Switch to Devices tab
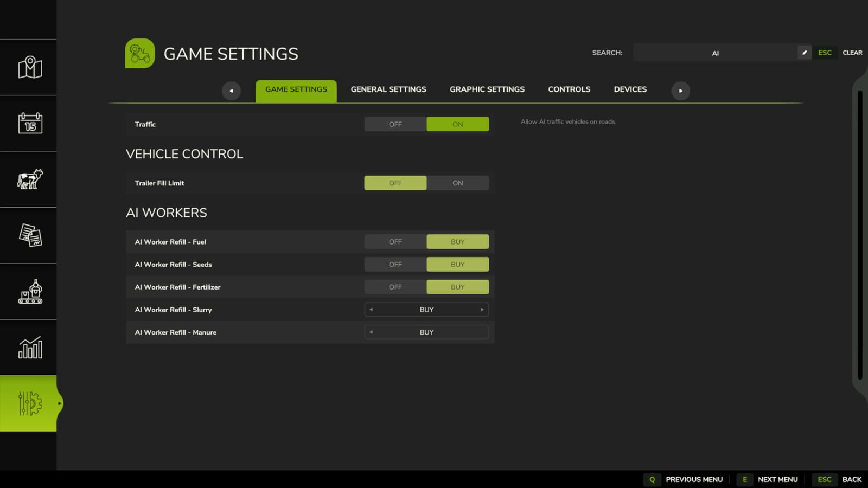 [630, 89]
